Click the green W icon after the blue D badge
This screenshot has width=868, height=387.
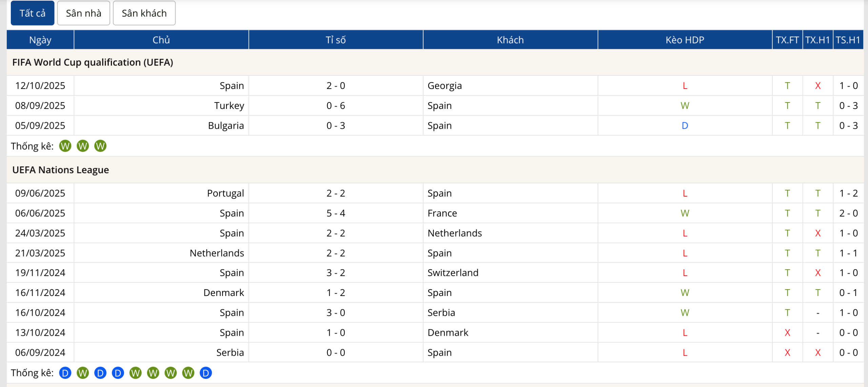click(82, 373)
